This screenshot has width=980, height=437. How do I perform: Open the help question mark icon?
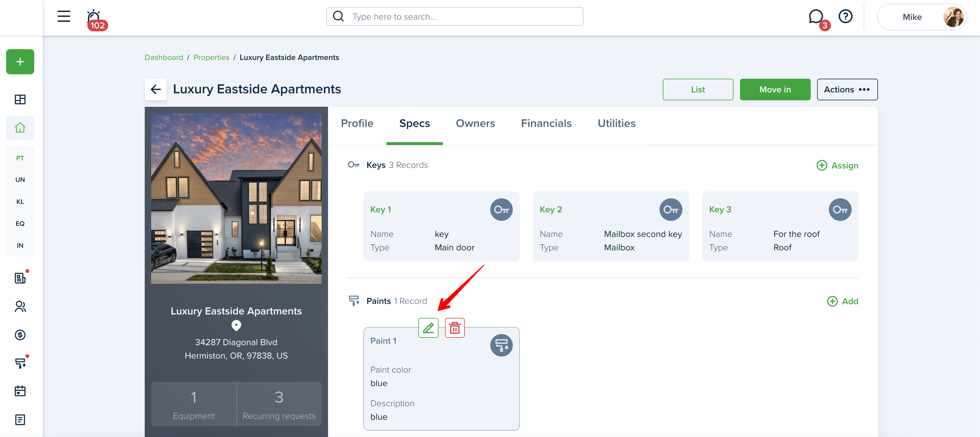845,16
